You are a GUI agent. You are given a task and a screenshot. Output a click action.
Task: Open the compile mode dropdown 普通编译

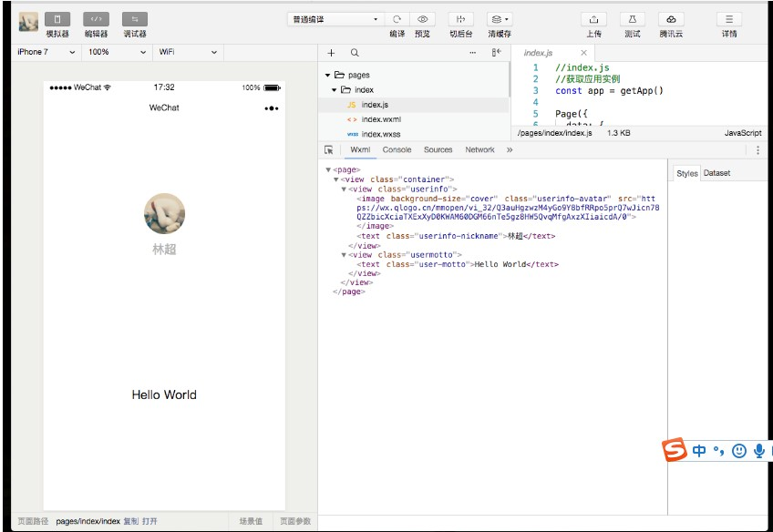pos(335,19)
